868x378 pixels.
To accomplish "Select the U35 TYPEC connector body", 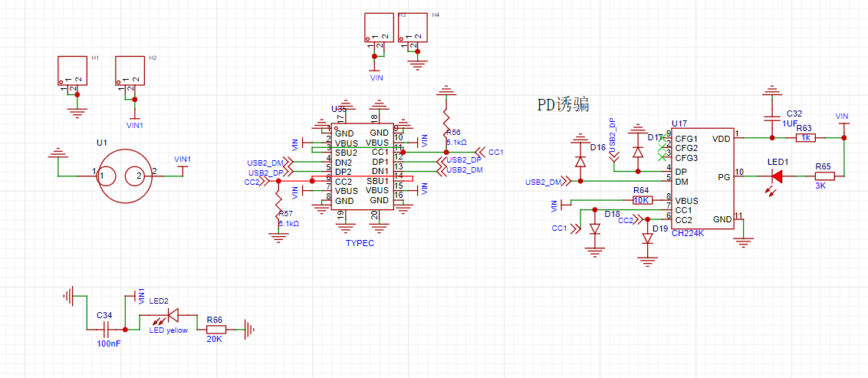I will point(363,166).
